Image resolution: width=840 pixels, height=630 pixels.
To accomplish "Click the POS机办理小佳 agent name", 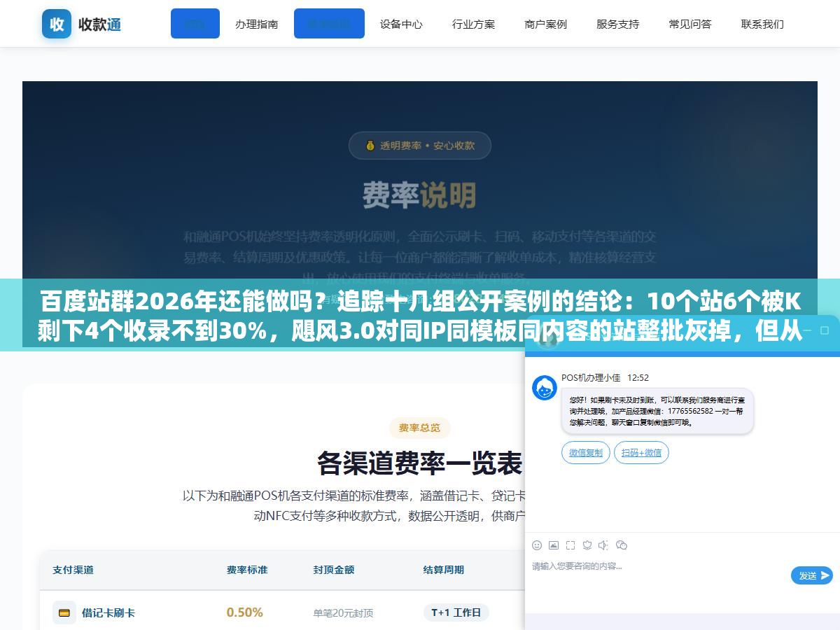I will (591, 377).
